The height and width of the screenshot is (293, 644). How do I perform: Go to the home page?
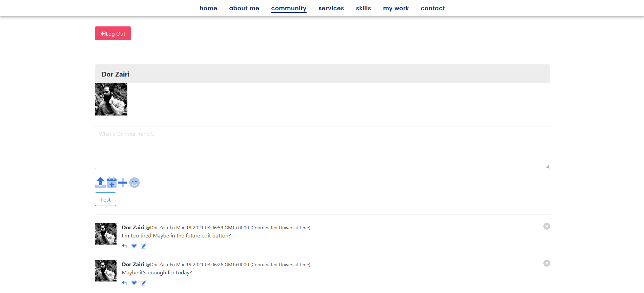(208, 8)
